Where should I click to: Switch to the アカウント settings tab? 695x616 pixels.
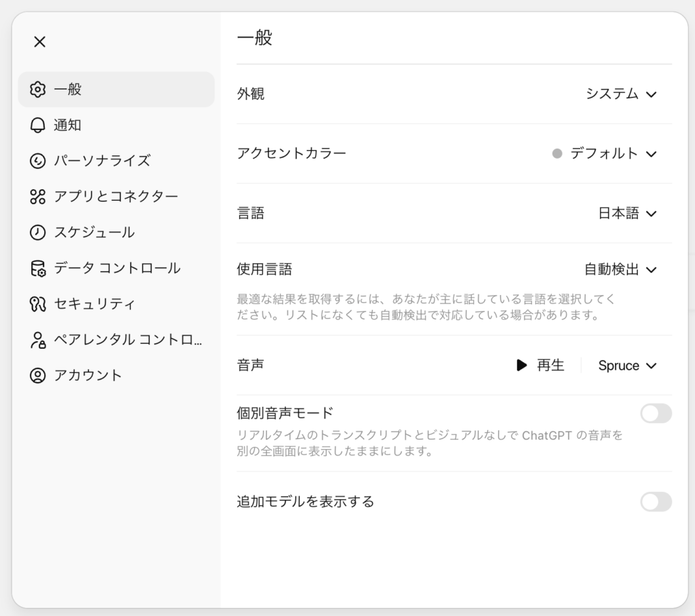point(88,375)
